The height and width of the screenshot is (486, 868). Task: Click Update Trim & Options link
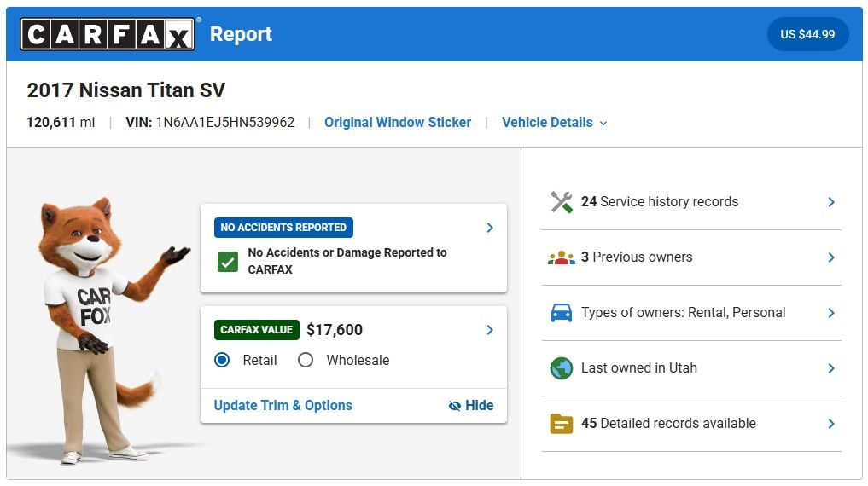pos(283,406)
